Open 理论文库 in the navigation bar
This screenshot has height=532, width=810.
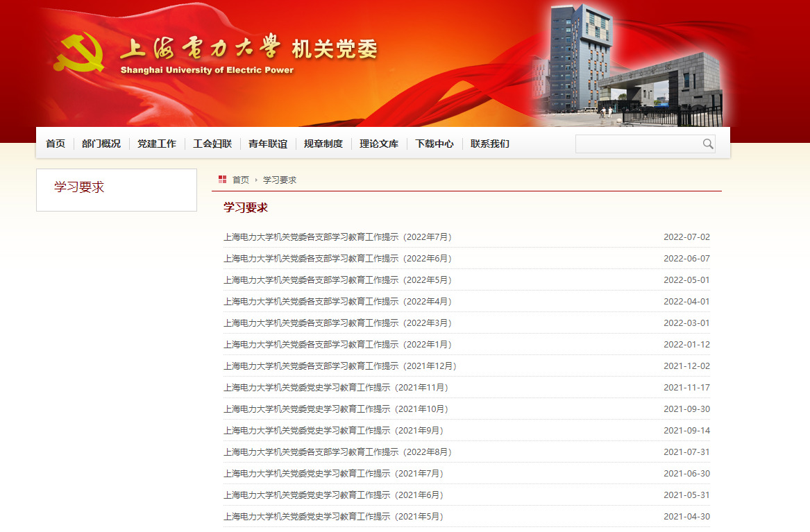[379, 144]
